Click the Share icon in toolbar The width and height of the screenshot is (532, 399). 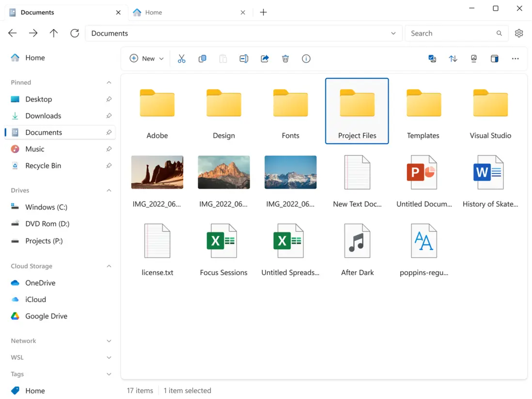tap(265, 59)
